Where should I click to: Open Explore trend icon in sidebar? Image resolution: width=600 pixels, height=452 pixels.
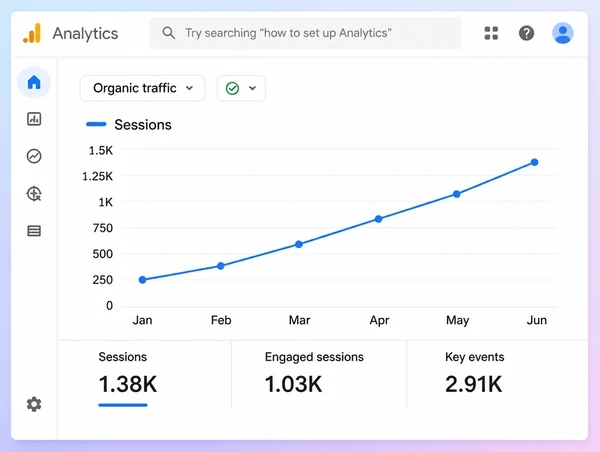click(x=34, y=156)
